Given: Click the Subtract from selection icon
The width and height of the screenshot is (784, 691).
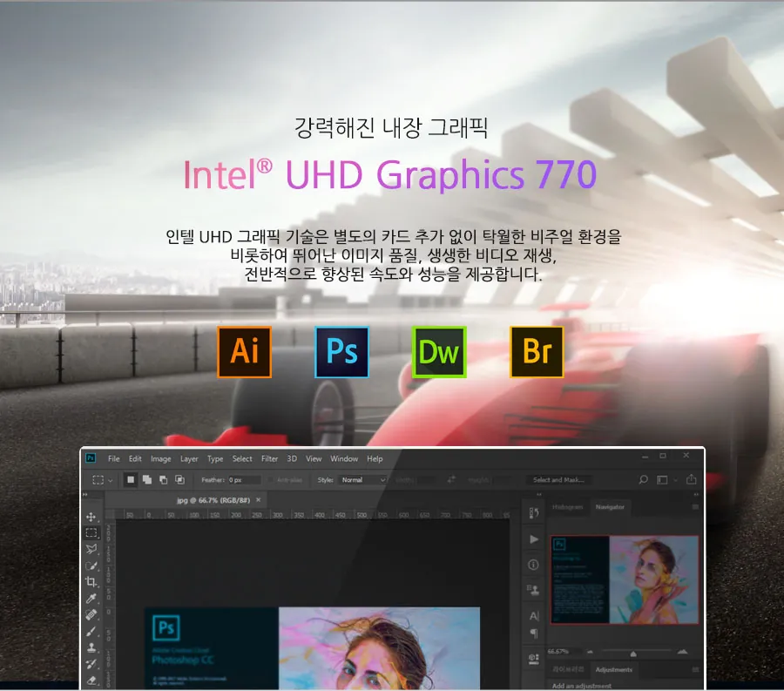Looking at the screenshot, I should coord(163,479).
